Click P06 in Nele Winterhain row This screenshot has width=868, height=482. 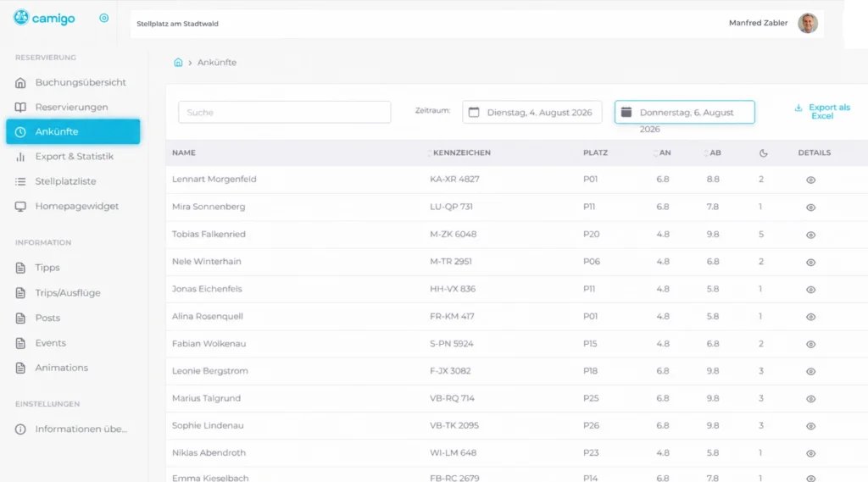pyautogui.click(x=591, y=261)
